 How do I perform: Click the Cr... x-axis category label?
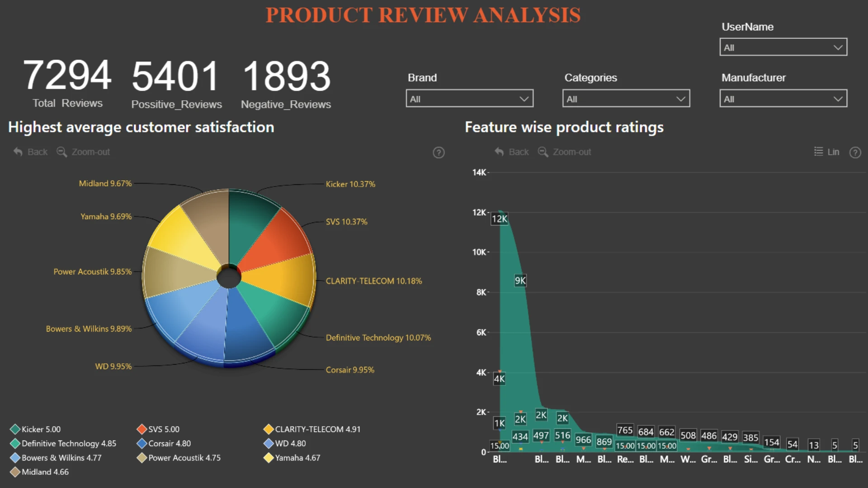pyautogui.click(x=793, y=460)
